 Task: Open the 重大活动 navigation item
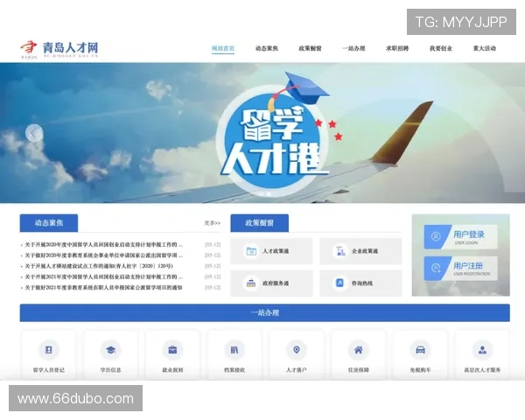(x=485, y=48)
